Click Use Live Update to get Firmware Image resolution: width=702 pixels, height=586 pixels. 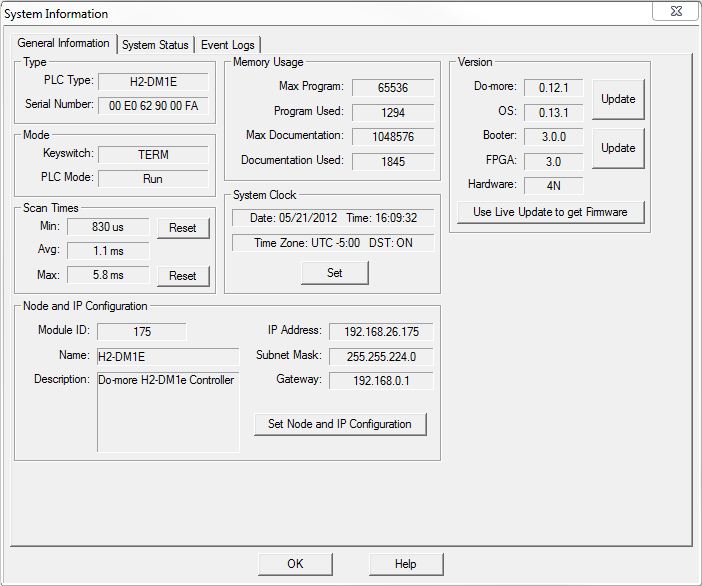coord(550,212)
